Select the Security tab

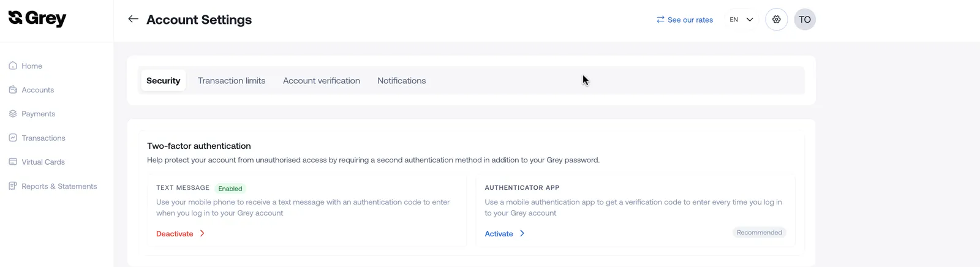[x=164, y=81]
